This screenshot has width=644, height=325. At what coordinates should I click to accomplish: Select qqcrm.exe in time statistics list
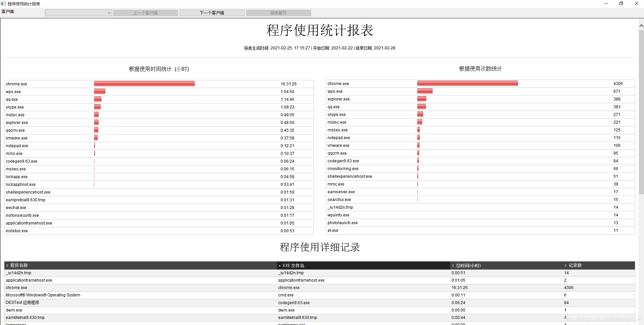15,130
